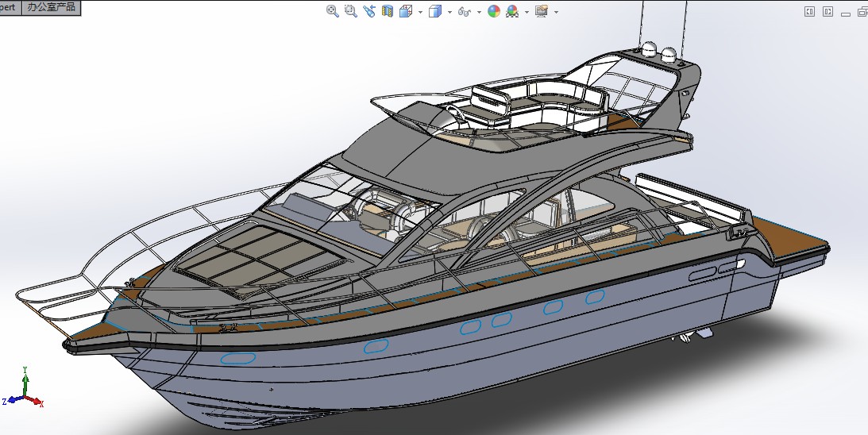Expand the View Settings dropdown arrow
This screenshot has width=868, height=435.
(556, 12)
